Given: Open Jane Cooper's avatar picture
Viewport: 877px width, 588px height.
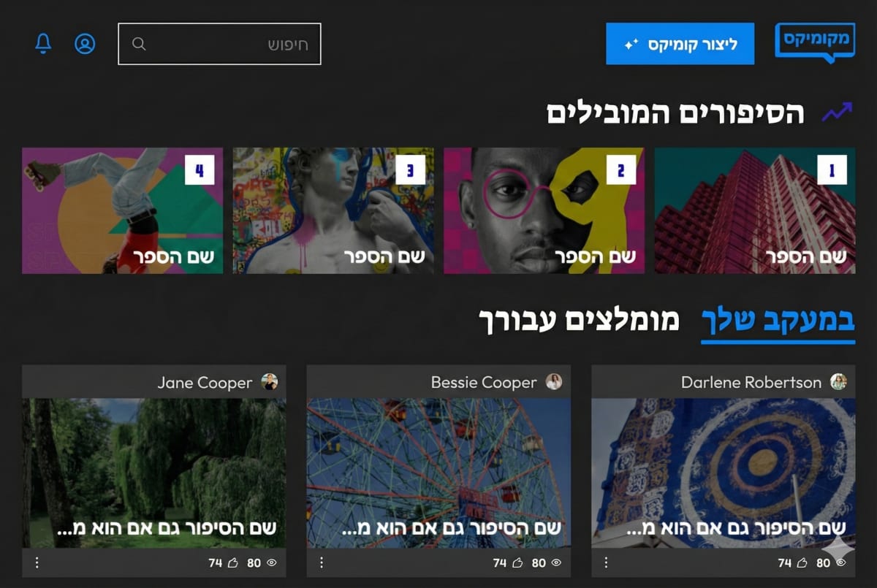Looking at the screenshot, I should point(270,381).
